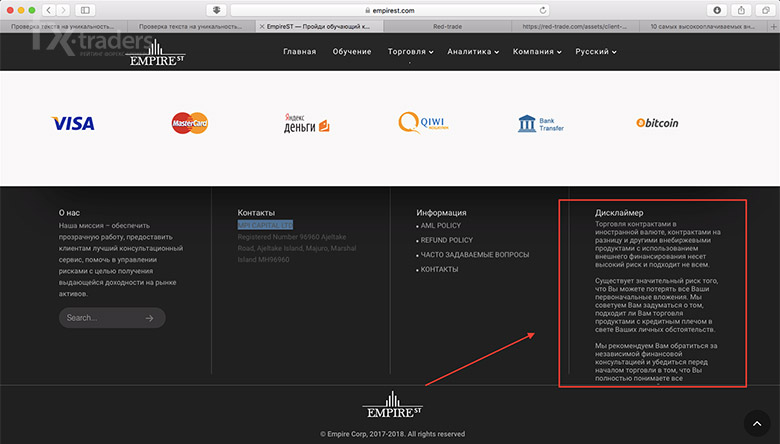Click the footer EmpireST logo

pos(392,404)
